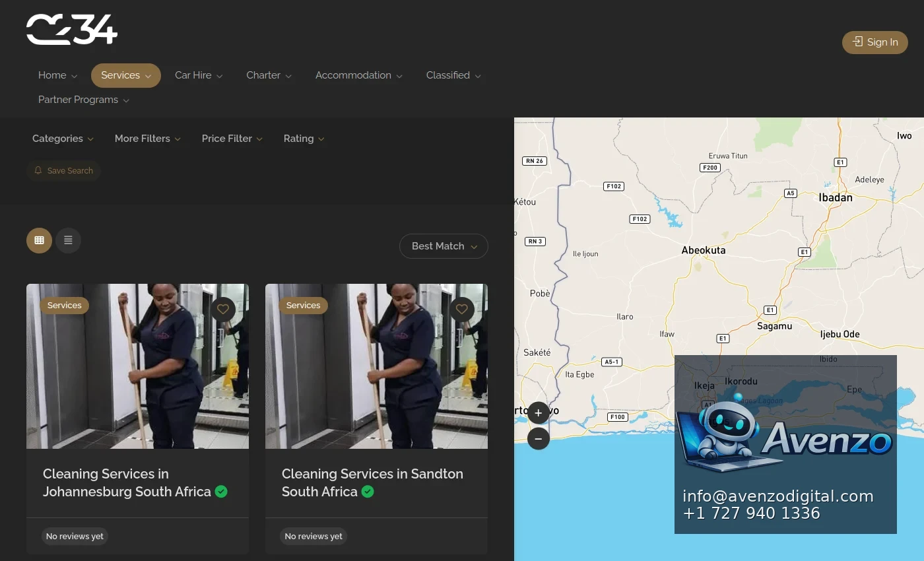The height and width of the screenshot is (561, 924).
Task: Favorite the Sandton cleaning listing heart
Action: tap(462, 309)
